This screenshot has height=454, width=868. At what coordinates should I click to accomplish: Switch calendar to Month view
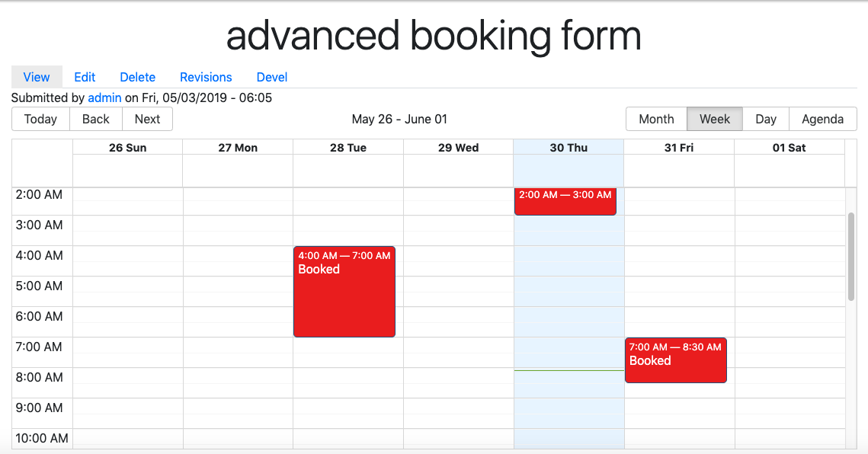click(x=656, y=119)
